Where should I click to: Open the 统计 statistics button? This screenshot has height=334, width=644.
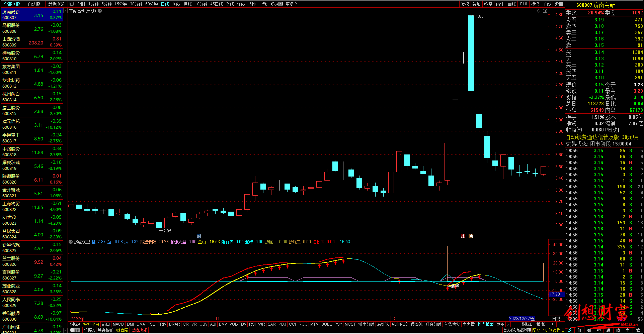500,4
